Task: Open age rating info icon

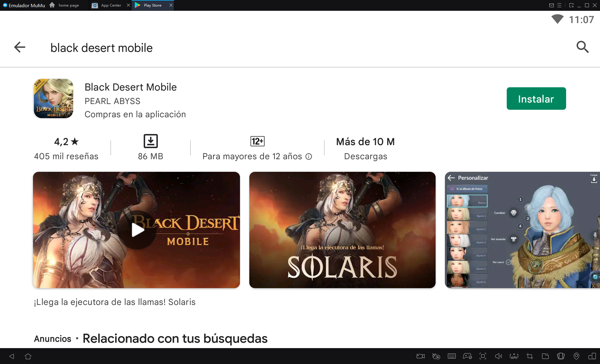Action: (x=309, y=157)
